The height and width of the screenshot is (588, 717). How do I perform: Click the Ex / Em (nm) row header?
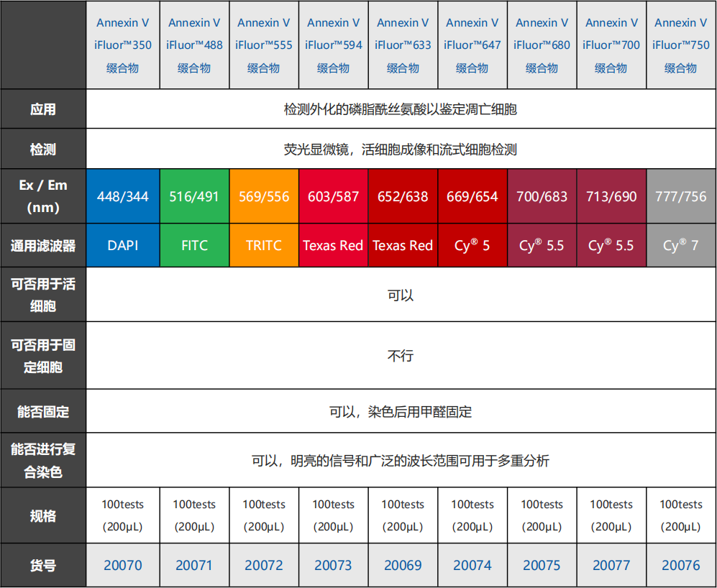(43, 196)
